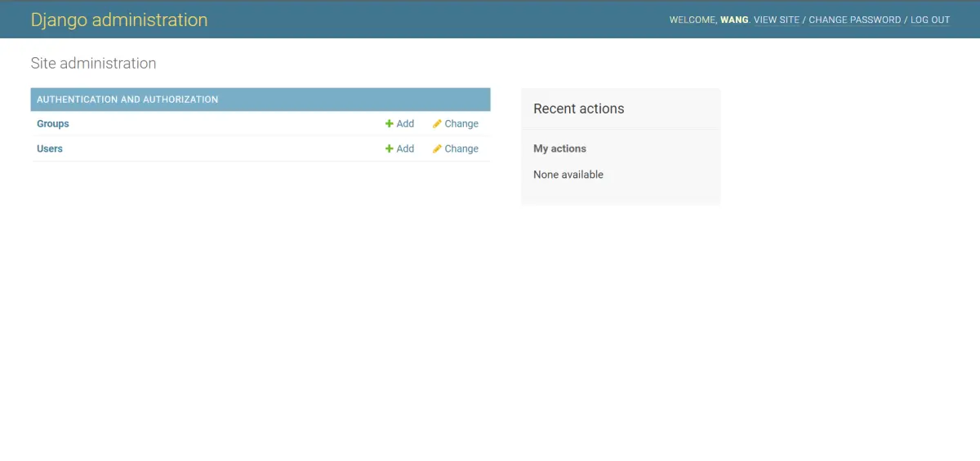Open the Groups model list
980x461 pixels.
(53, 124)
